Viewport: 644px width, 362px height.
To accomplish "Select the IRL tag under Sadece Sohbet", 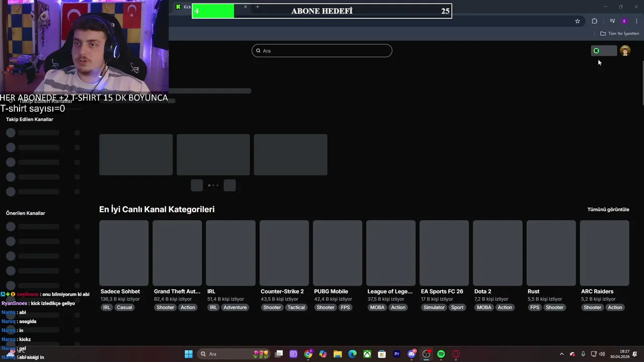I will click(107, 308).
